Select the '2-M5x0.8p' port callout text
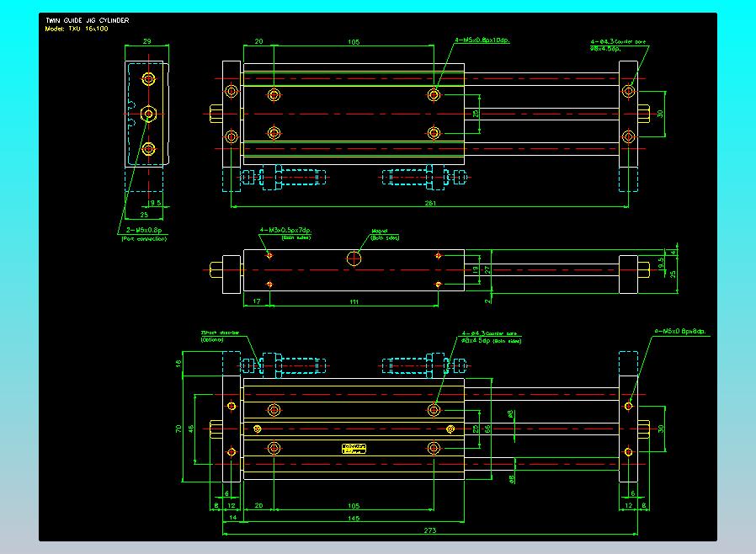This screenshot has height=554, width=756. (144, 230)
